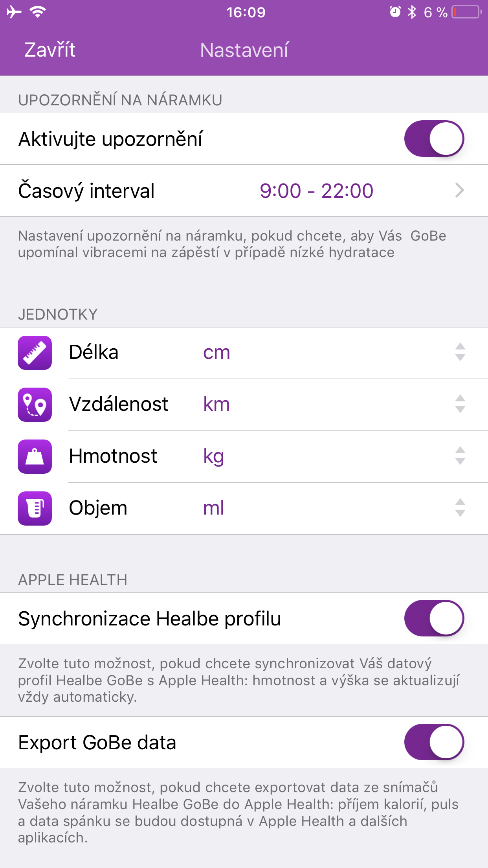488x868 pixels.
Task: Tap the 9:00 - 22:00 time value
Action: (x=316, y=191)
